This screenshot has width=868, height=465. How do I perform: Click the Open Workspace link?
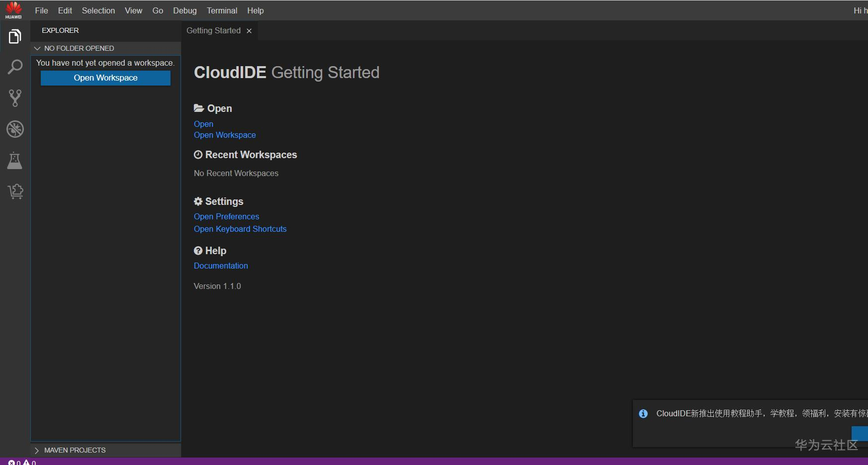[225, 135]
